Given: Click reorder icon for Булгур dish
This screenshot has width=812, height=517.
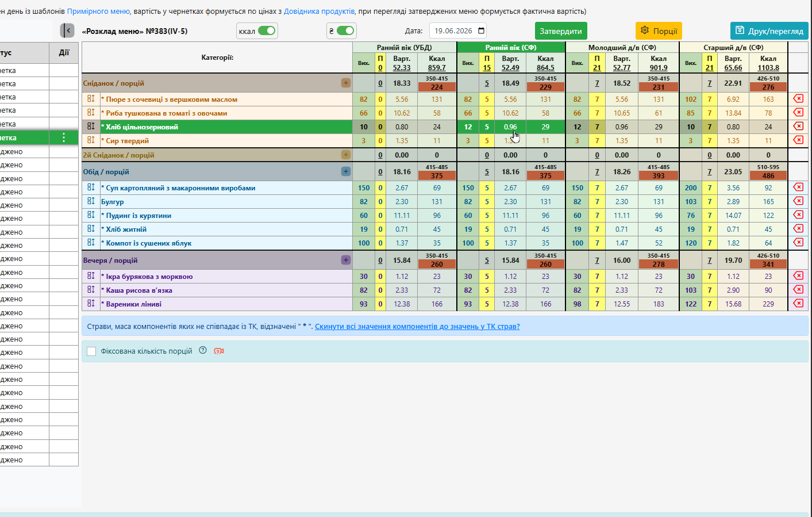Looking at the screenshot, I should [x=91, y=201].
